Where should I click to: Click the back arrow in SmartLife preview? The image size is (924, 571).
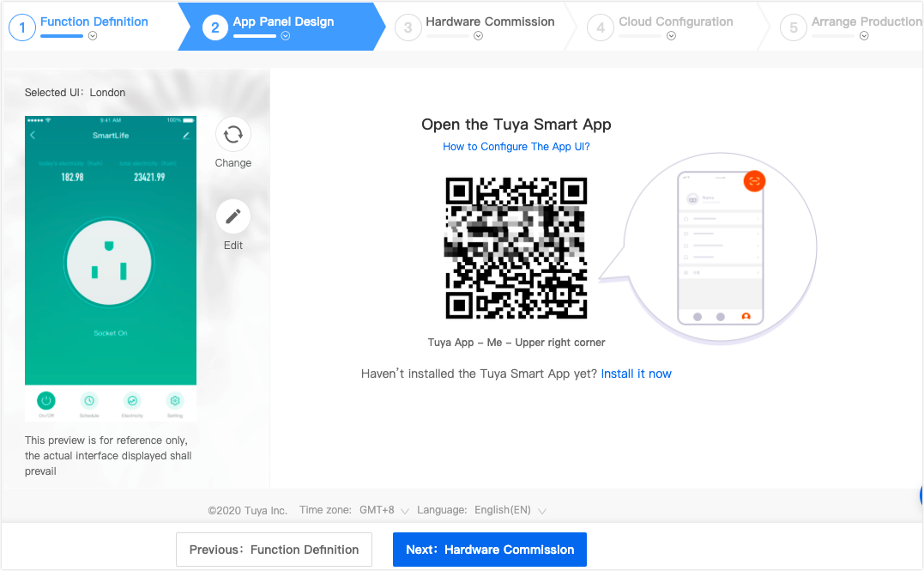point(33,135)
